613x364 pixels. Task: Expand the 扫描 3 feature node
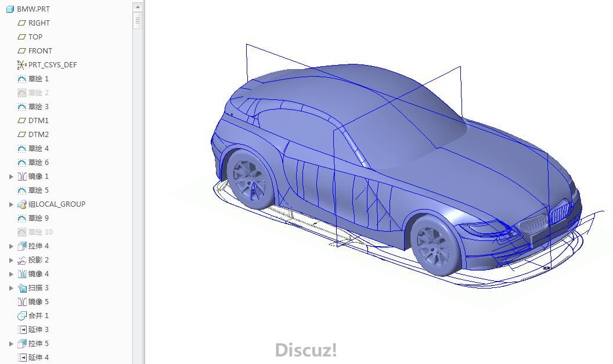tap(12, 288)
